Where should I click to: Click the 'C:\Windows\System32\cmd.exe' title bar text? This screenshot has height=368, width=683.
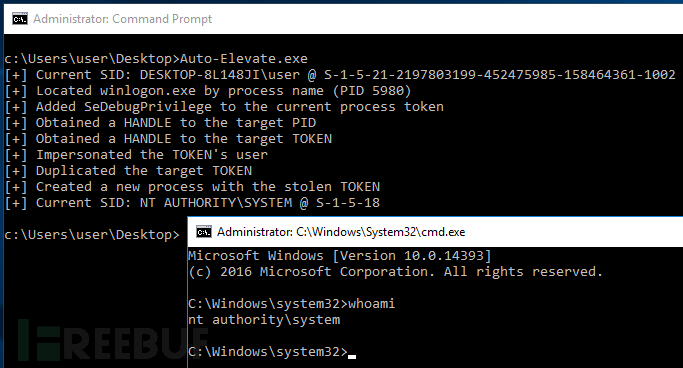[380, 232]
